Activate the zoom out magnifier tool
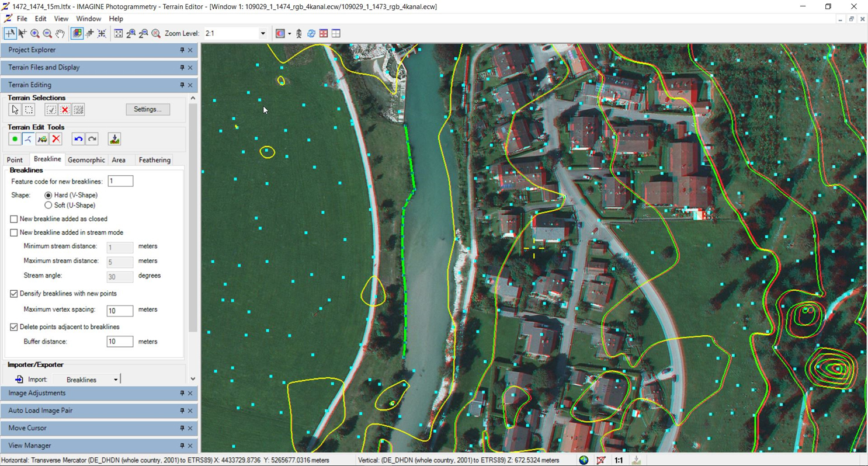The image size is (868, 466). (47, 33)
